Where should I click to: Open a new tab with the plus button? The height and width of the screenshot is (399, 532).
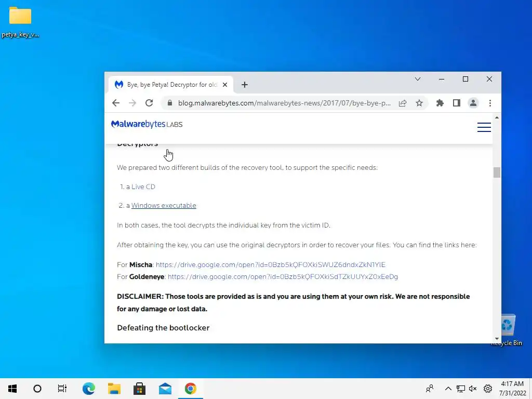[x=245, y=85]
